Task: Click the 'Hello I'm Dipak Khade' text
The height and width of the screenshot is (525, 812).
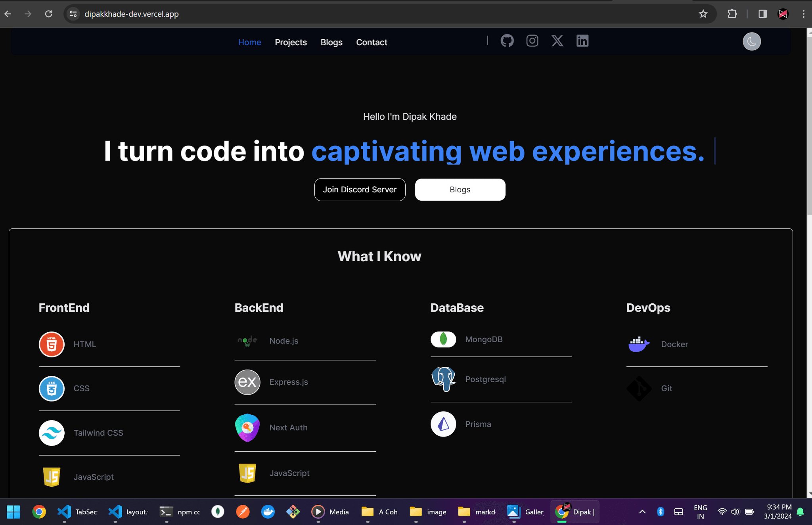Action: coord(410,116)
